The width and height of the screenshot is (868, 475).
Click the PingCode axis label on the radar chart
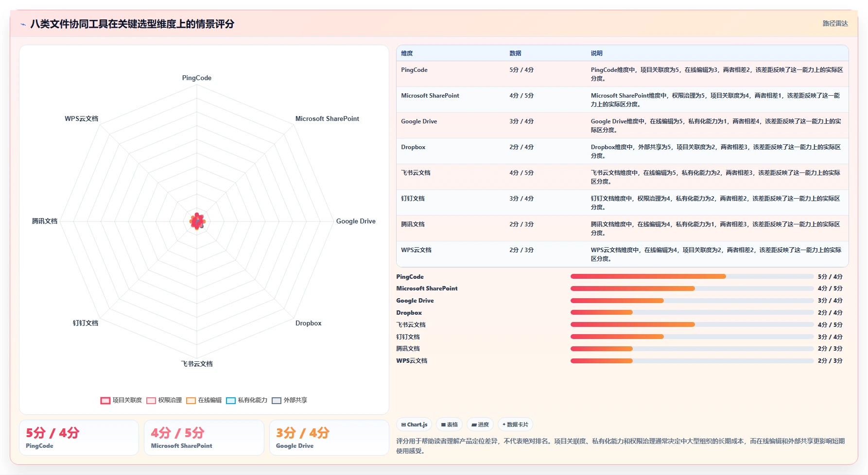pyautogui.click(x=197, y=78)
